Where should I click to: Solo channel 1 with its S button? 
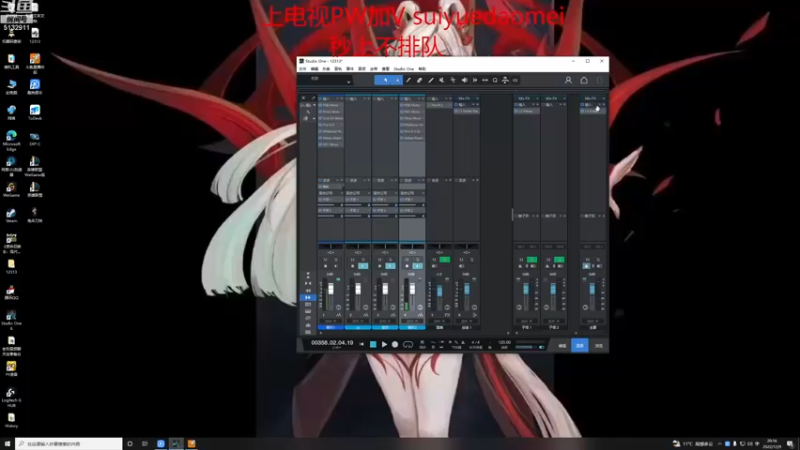tap(336, 260)
